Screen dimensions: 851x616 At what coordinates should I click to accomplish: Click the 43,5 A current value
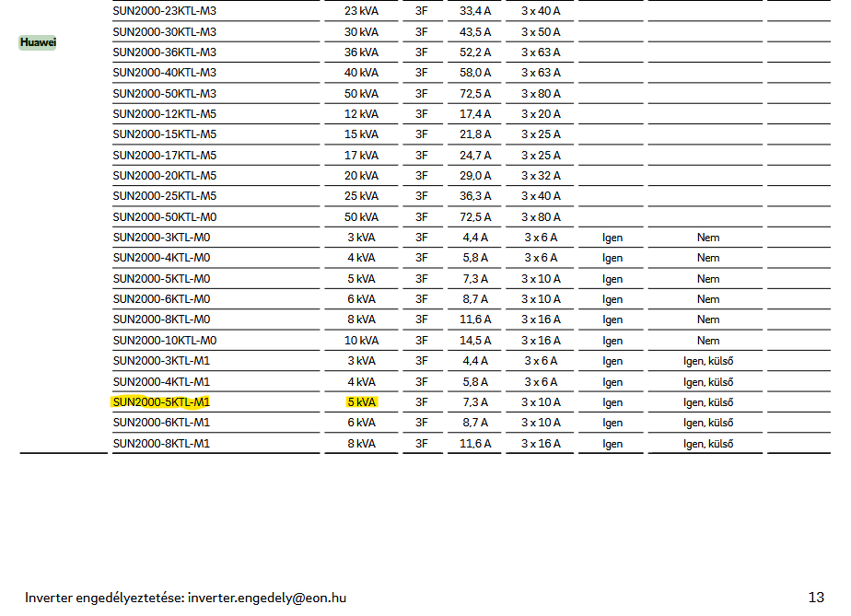coord(475,32)
